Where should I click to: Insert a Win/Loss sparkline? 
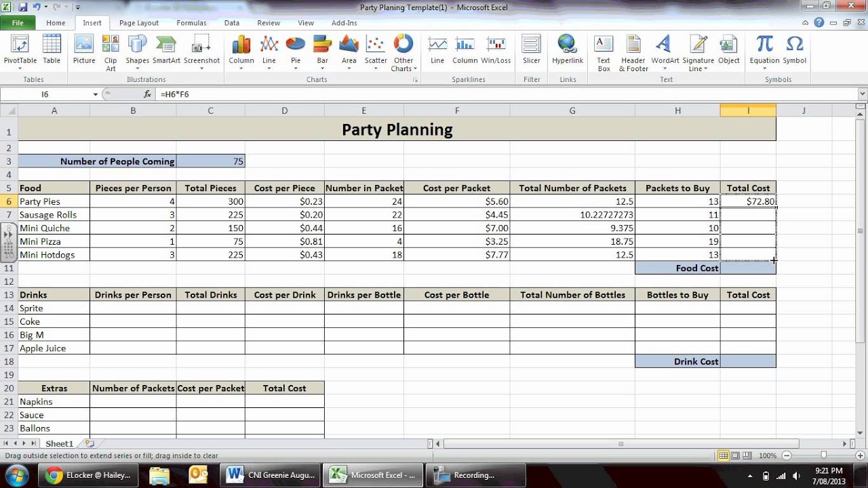pyautogui.click(x=496, y=50)
